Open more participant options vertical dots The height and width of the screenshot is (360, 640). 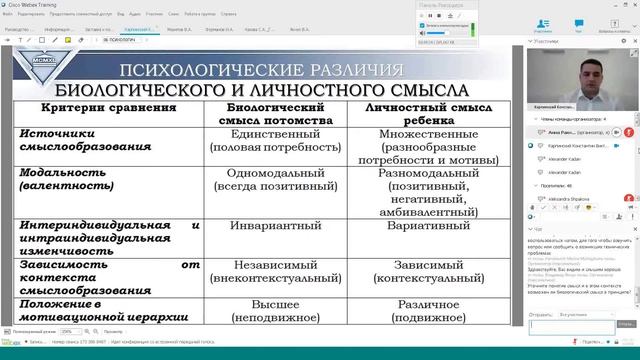click(x=633, y=217)
